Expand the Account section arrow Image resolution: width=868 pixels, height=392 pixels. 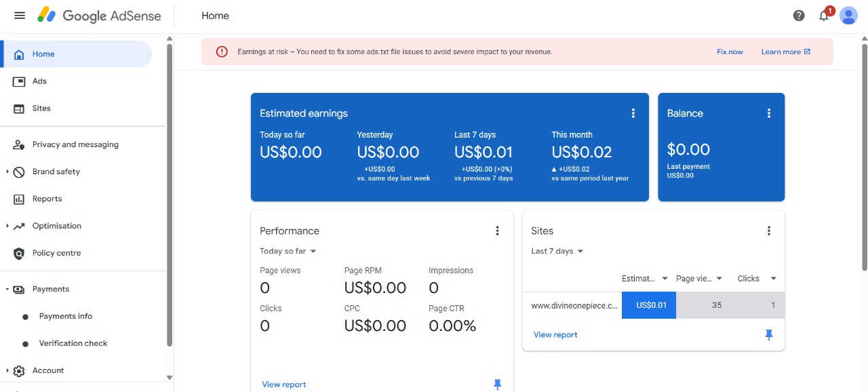7,371
